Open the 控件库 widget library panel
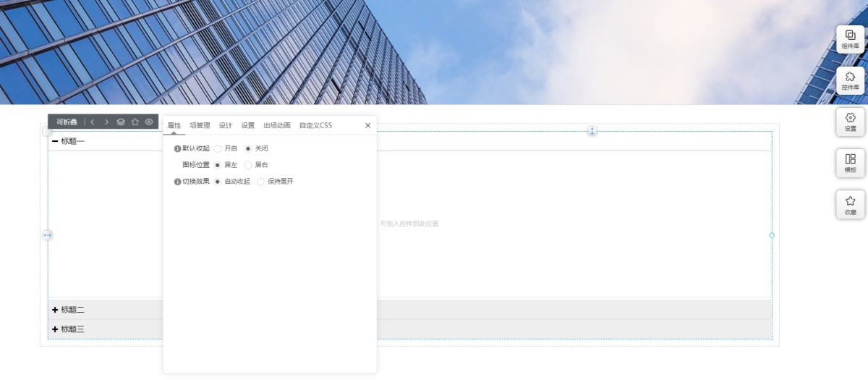 coord(850,80)
